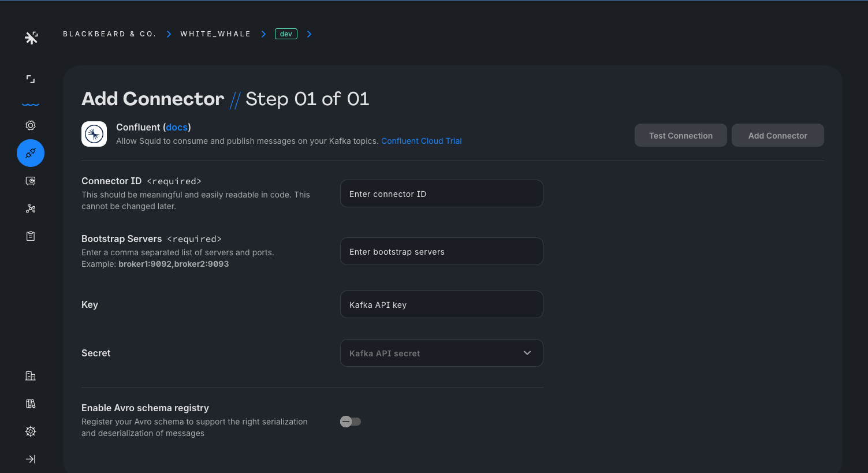
Task: Click the example text 'broker1:9092,broker2:9093'
Action: pos(174,264)
